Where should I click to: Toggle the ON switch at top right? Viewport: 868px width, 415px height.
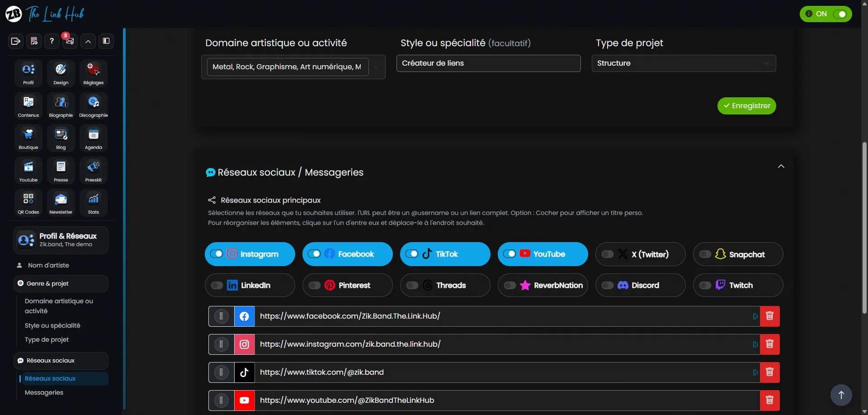(840, 14)
